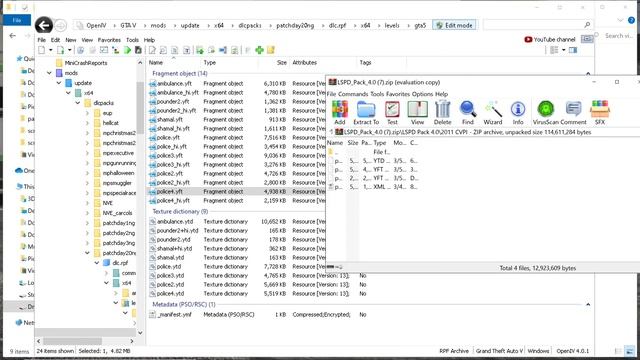Open File menu in OpenIV

[42, 40]
